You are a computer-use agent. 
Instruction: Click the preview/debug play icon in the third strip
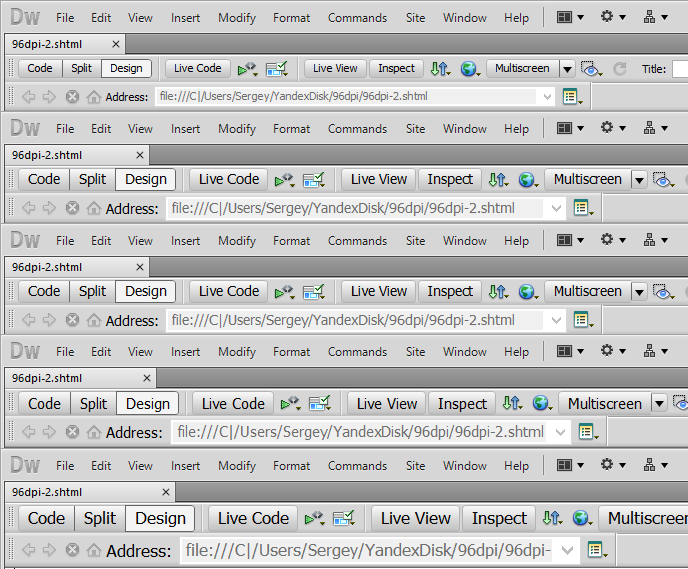(284, 291)
